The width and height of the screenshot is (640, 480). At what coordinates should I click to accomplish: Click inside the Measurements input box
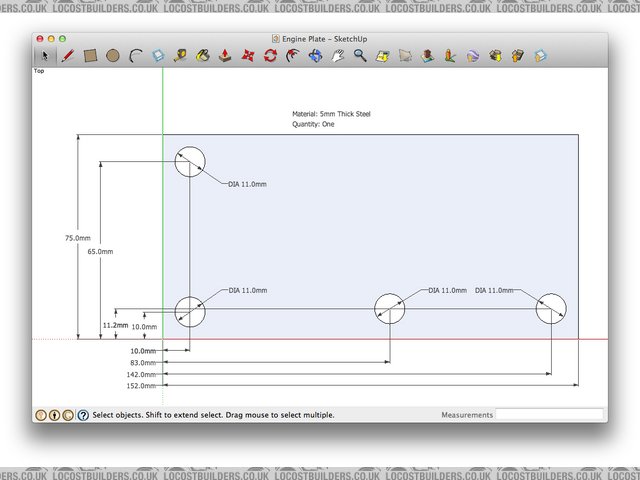coord(549,414)
